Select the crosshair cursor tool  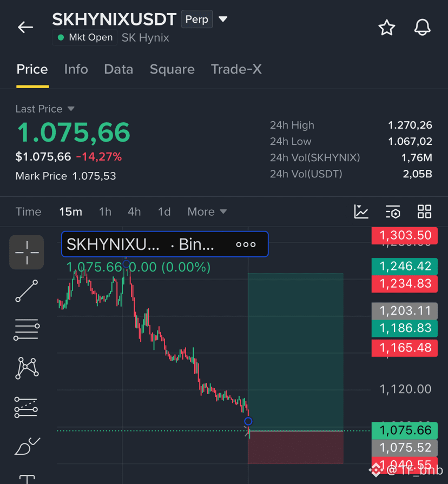point(27,252)
